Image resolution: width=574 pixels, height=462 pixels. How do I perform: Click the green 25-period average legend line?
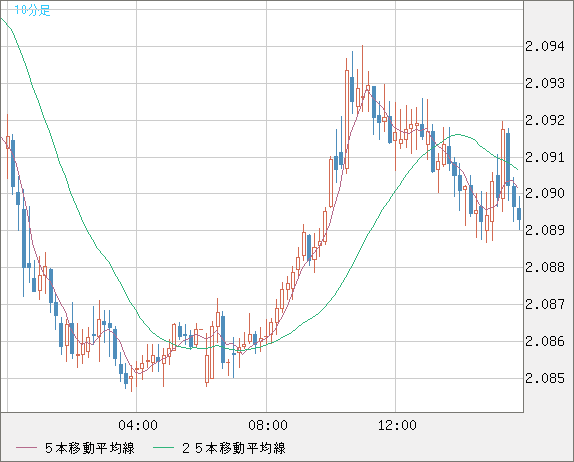click(x=163, y=448)
